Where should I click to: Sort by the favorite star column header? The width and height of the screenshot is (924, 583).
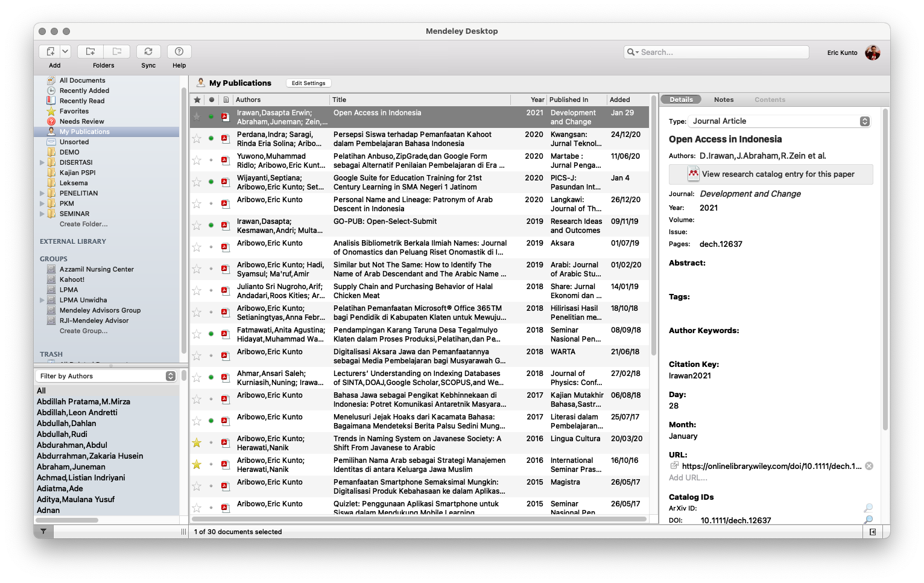point(197,100)
